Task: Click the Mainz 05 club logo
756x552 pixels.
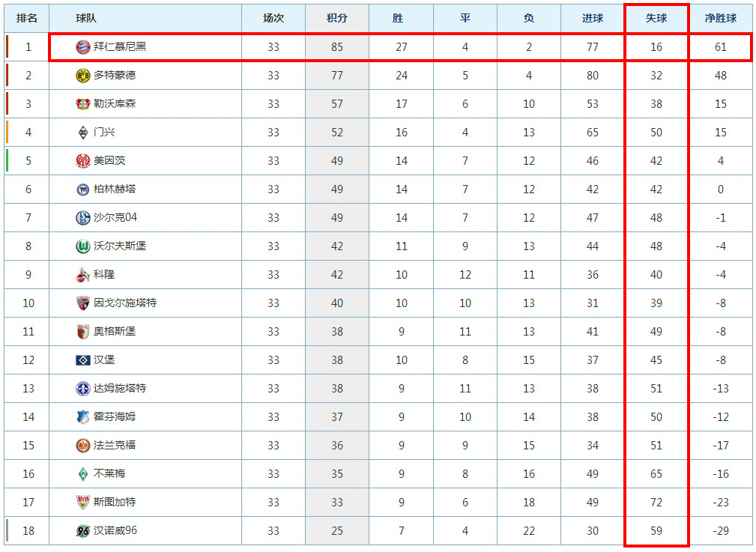Action: coord(82,161)
